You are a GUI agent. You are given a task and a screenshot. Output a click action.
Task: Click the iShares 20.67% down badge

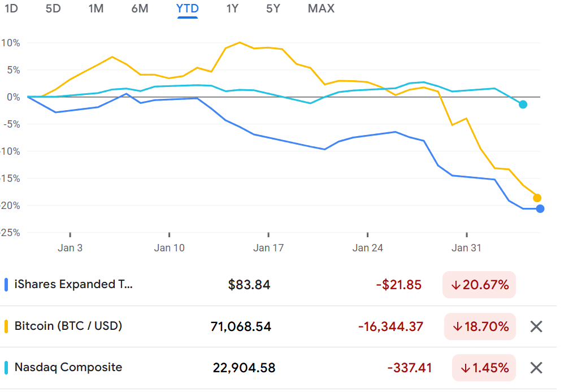[x=479, y=285]
